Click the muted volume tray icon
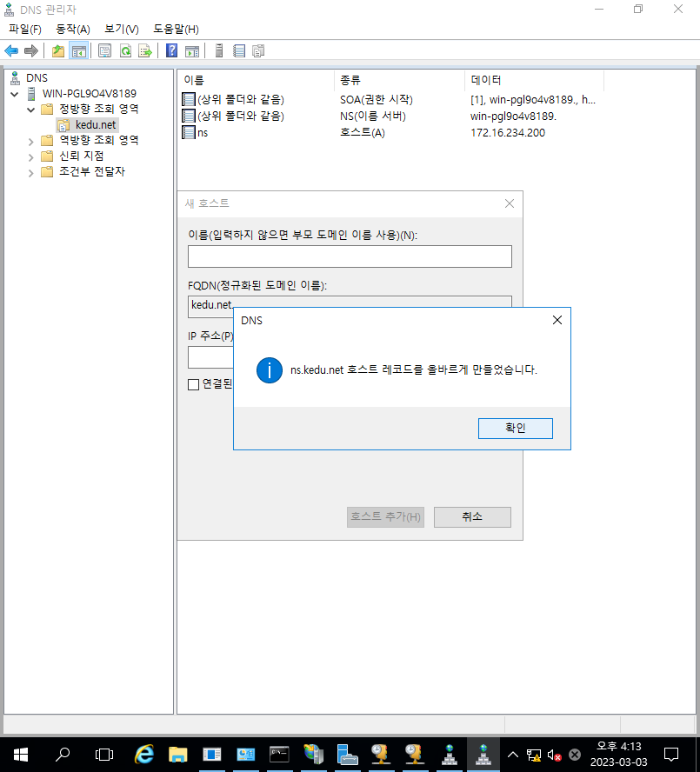This screenshot has height=772, width=700. tap(554, 755)
